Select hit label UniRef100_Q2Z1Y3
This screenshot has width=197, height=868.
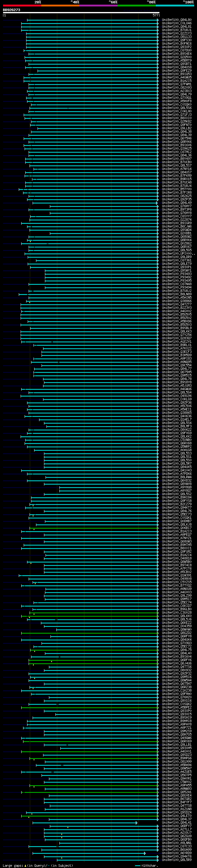177,34
